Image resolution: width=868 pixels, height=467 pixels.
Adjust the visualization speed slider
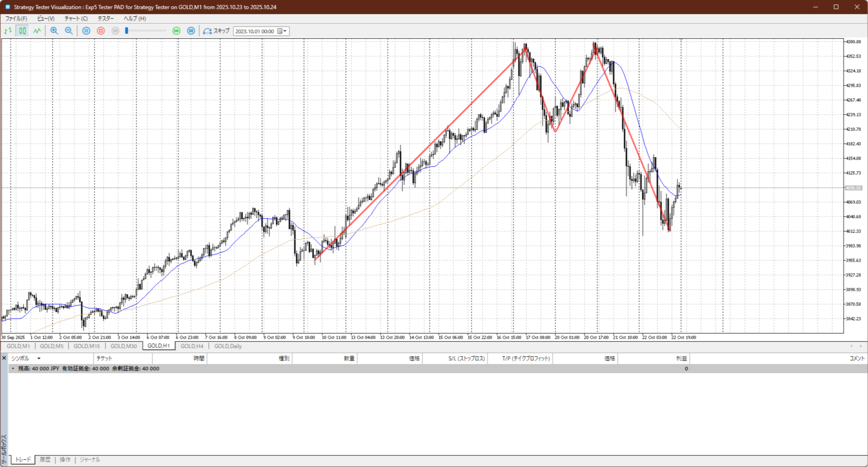click(127, 31)
